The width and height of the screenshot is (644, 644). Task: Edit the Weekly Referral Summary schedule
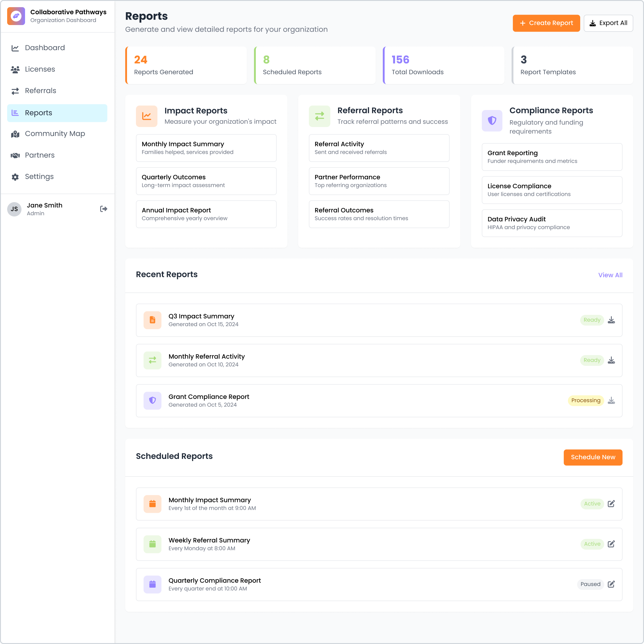coord(611,544)
